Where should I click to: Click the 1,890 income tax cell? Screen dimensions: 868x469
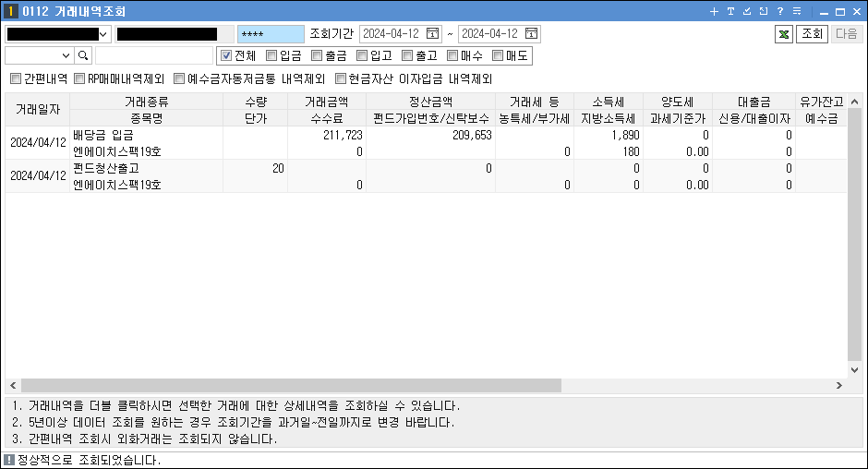pyautogui.click(x=609, y=135)
